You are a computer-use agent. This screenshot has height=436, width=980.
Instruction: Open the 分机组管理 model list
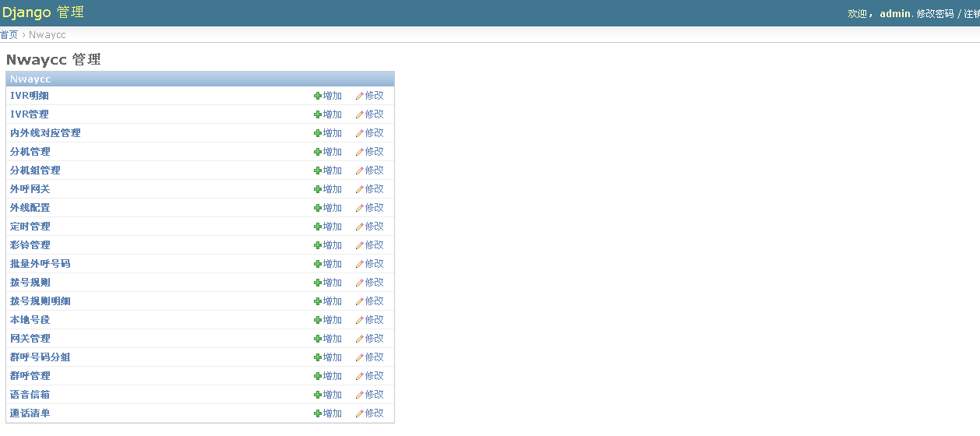point(35,171)
